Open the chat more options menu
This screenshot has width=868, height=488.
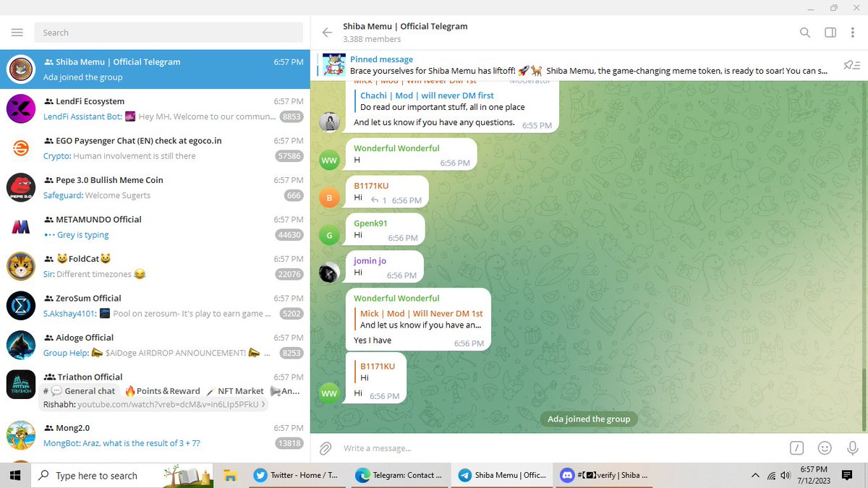pos(854,33)
